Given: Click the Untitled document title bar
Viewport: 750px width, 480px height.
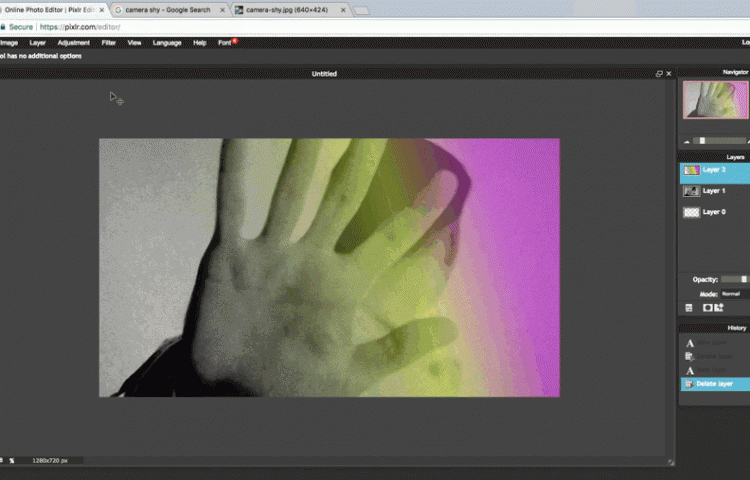Looking at the screenshot, I should pos(324,74).
